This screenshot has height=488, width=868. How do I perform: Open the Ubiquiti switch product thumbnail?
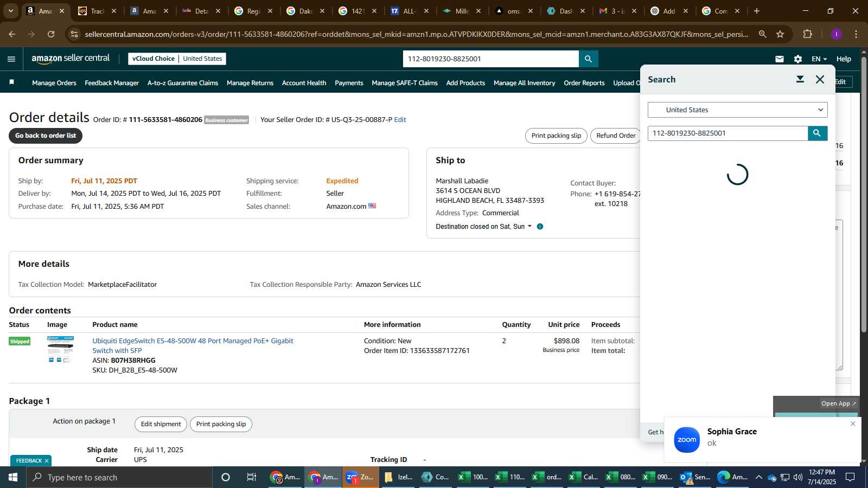coord(60,350)
